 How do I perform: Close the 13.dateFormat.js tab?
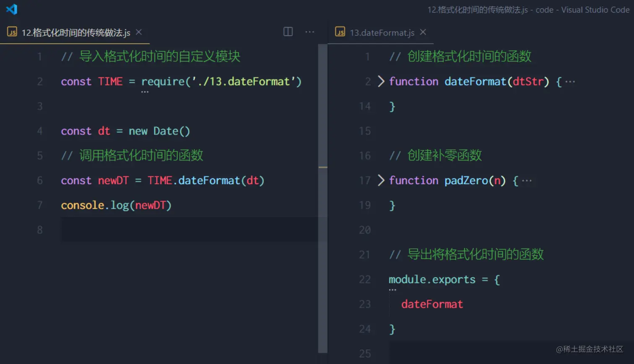423,32
